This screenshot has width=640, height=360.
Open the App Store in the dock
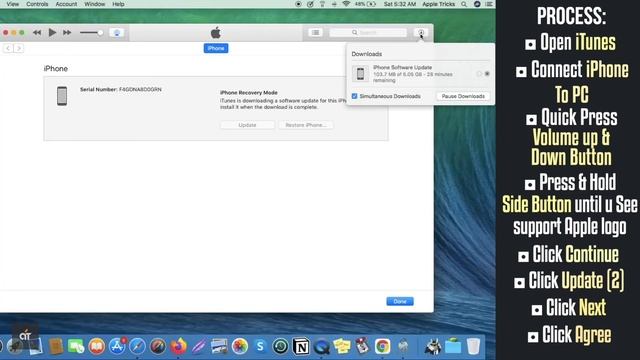click(117, 346)
